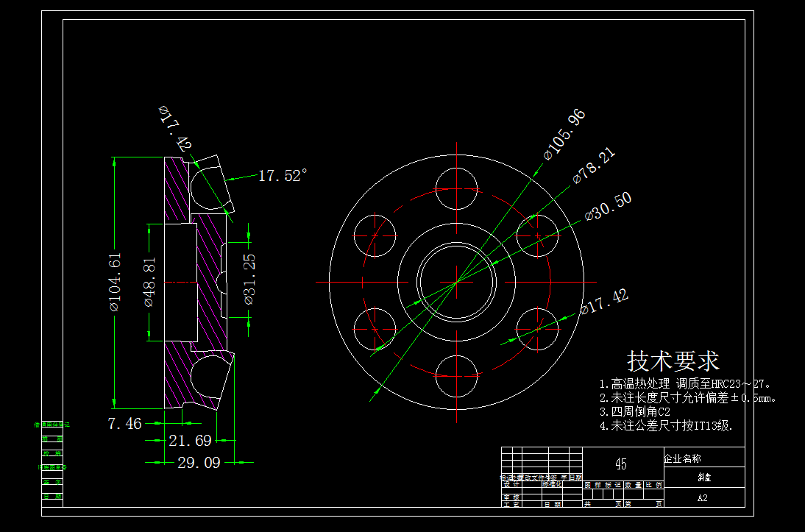Select the 21.69 linear dimension
This screenshot has width=805, height=532.
click(x=190, y=441)
